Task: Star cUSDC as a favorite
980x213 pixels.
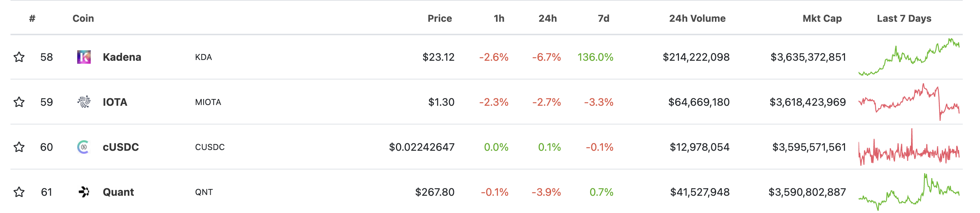Action: click(x=19, y=147)
